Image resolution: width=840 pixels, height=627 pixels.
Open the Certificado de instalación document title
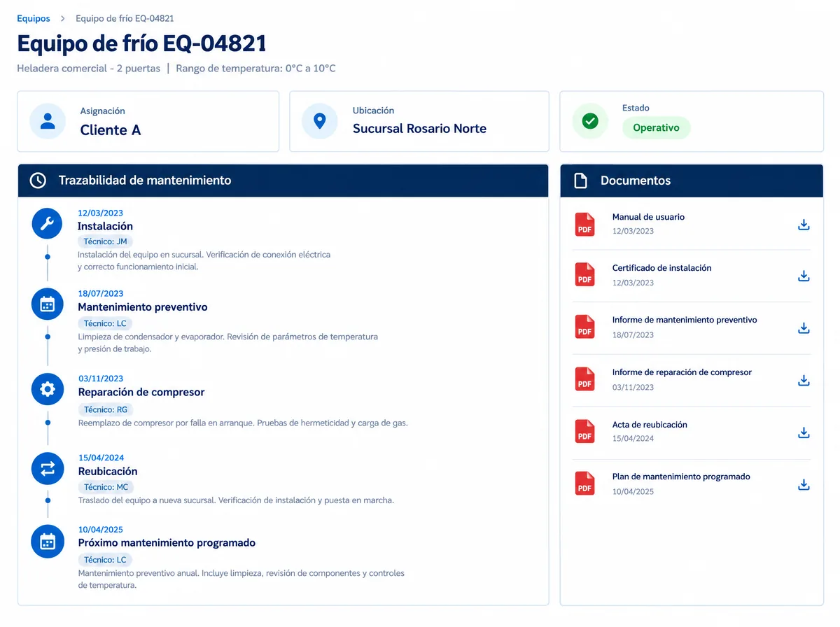tap(661, 268)
